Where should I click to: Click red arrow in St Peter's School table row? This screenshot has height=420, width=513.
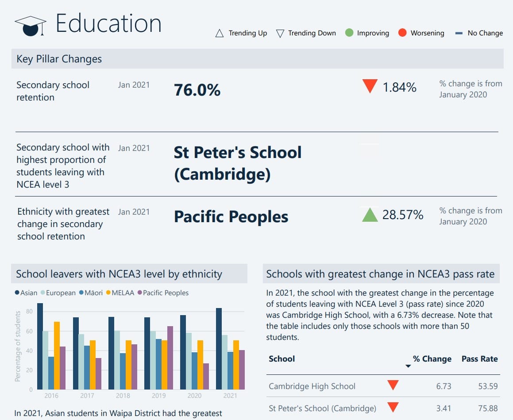point(393,407)
